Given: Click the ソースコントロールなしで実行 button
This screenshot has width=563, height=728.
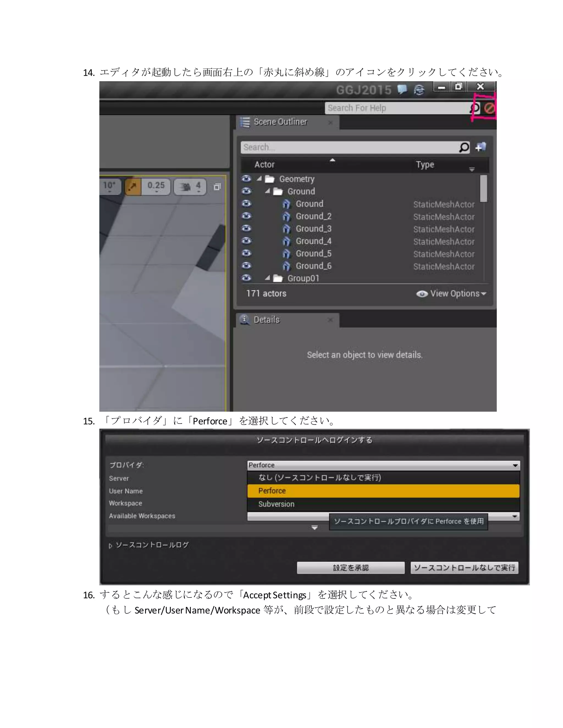Looking at the screenshot, I should [465, 568].
